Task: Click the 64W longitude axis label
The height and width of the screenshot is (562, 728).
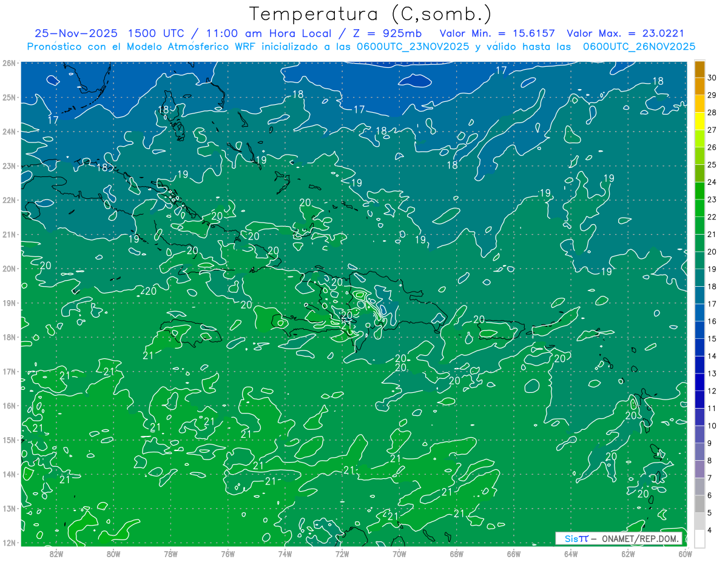Action: click(571, 554)
